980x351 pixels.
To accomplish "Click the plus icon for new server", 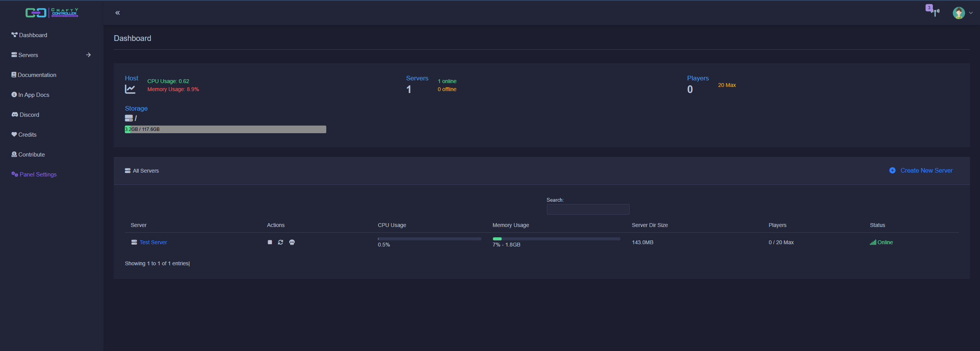I will point(892,171).
